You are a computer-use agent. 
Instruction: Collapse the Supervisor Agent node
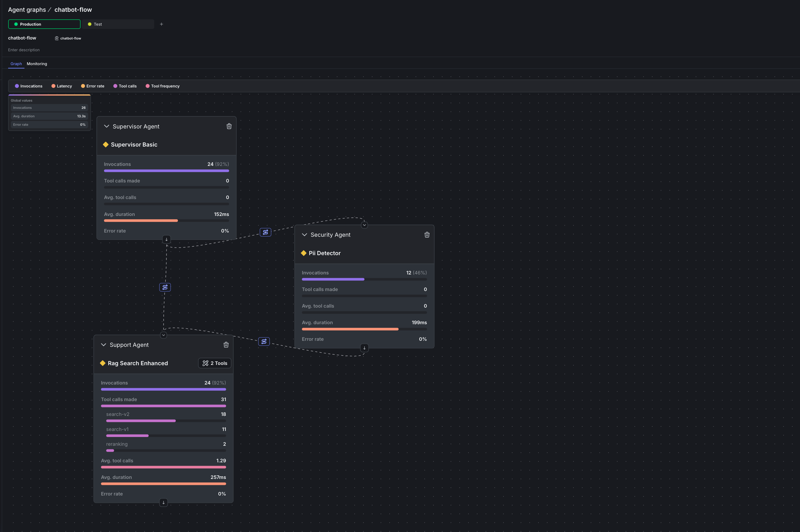point(107,126)
